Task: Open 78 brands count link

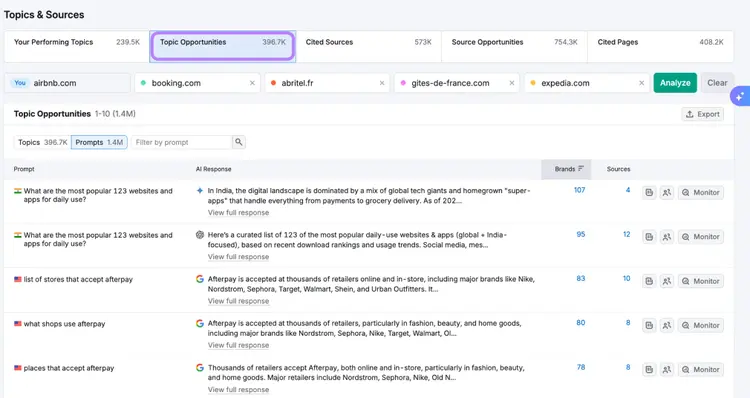Action: tap(581, 367)
